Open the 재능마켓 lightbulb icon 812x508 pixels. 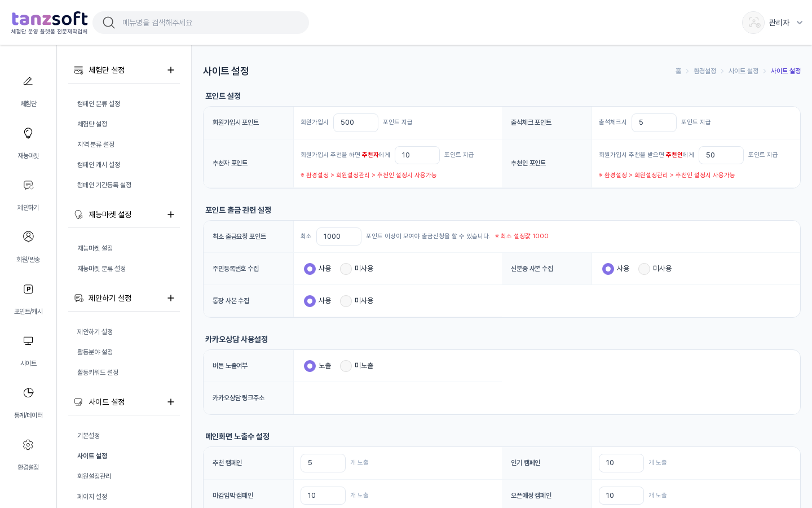28,133
